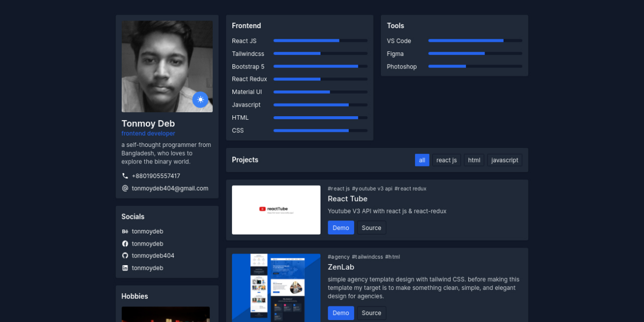Click the 'a self-thought programmer' bio text
The image size is (644, 322).
click(x=167, y=153)
